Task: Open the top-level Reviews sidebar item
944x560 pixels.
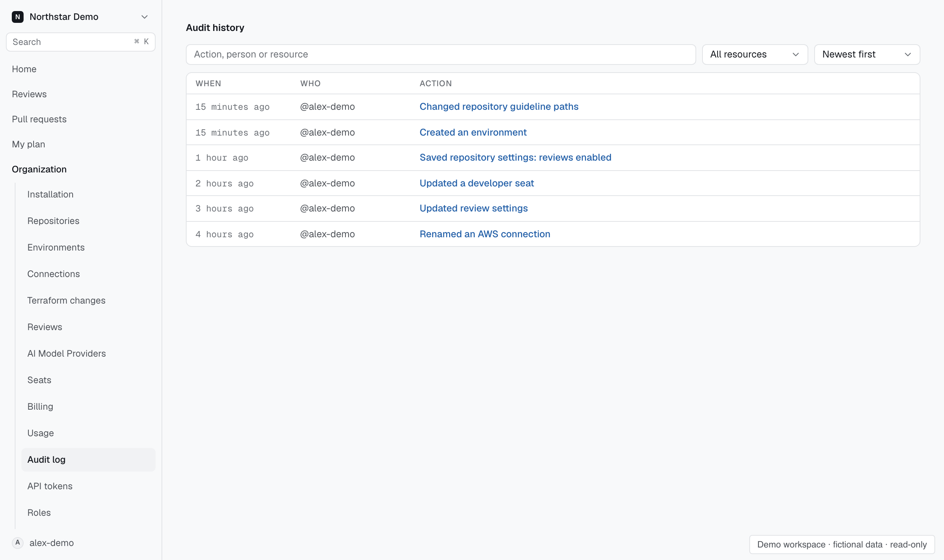Action: point(29,94)
